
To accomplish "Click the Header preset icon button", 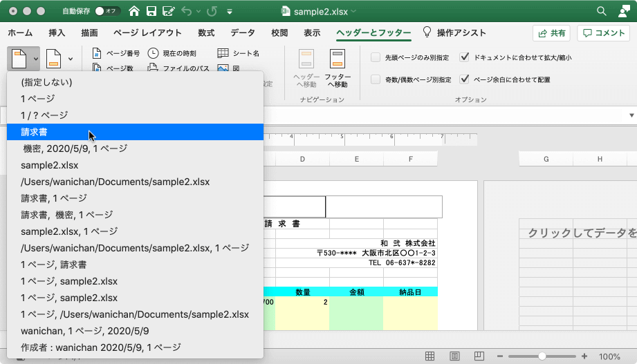I will click(19, 59).
